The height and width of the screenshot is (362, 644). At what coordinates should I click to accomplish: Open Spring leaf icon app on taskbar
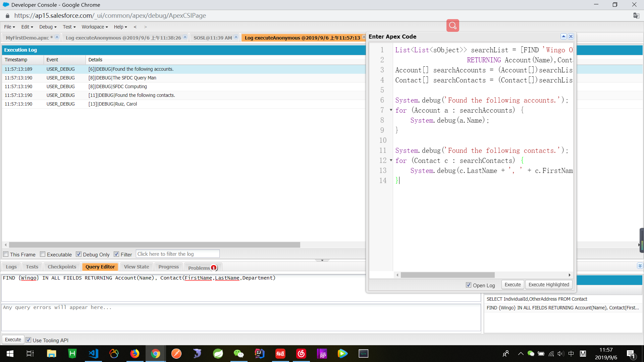tap(218, 354)
